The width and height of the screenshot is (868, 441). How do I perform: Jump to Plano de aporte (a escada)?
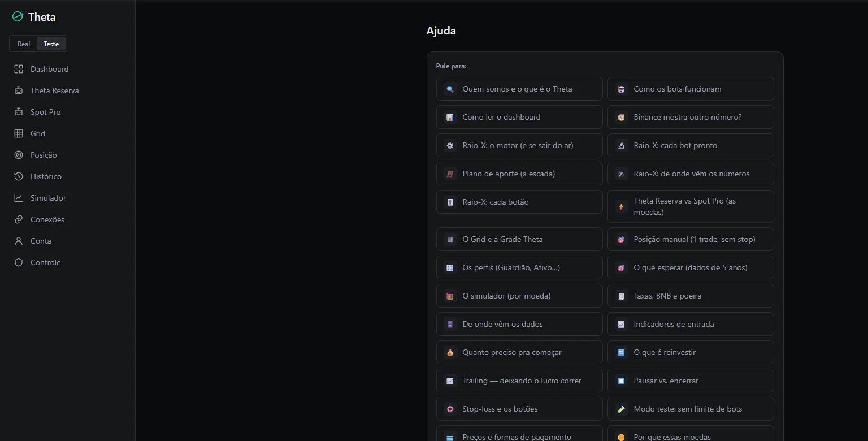(x=519, y=174)
